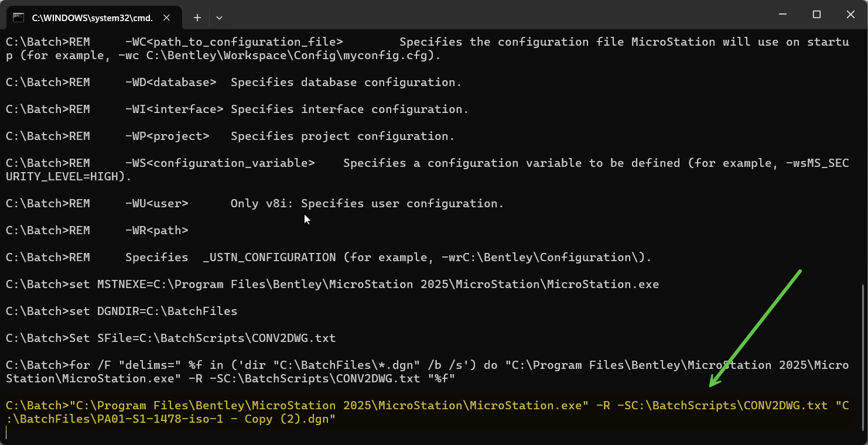The width and height of the screenshot is (868, 445).
Task: Minimize the terminal window
Action: (x=782, y=14)
